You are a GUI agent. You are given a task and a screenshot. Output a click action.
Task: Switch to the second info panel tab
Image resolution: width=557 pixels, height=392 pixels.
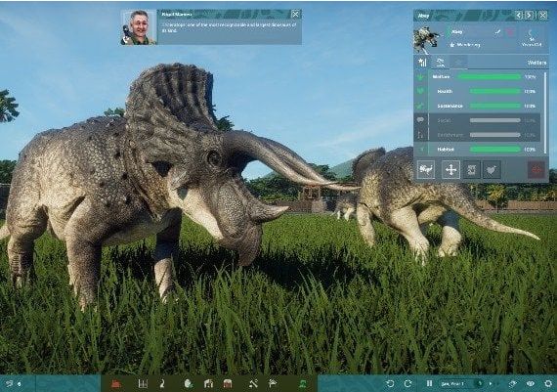pos(440,63)
